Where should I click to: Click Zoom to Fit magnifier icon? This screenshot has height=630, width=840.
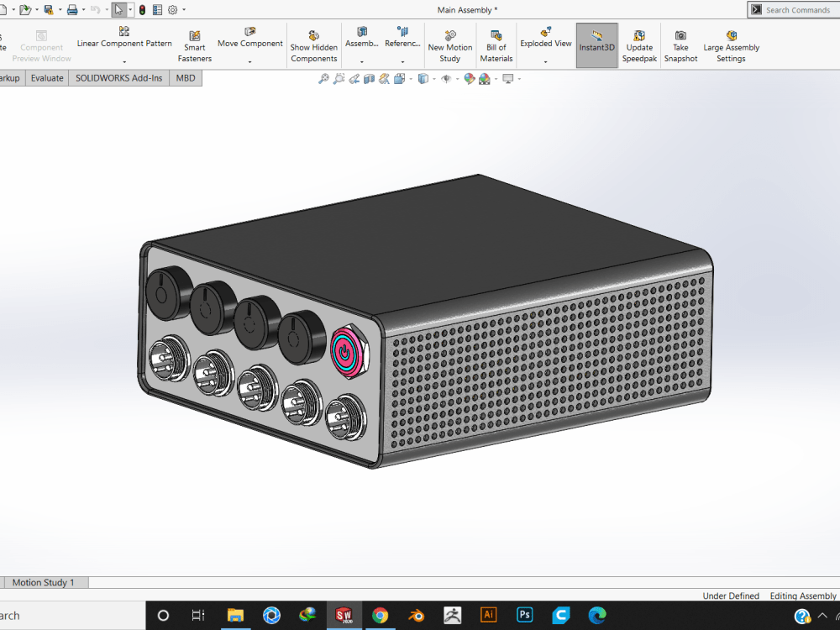click(323, 79)
